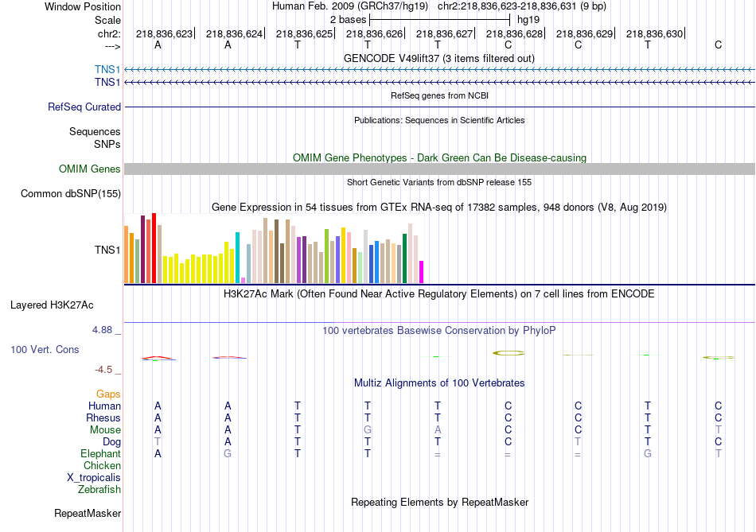Open the Multiz Alignments of 100 Vertebrates title
756x532 pixels.
click(x=439, y=383)
